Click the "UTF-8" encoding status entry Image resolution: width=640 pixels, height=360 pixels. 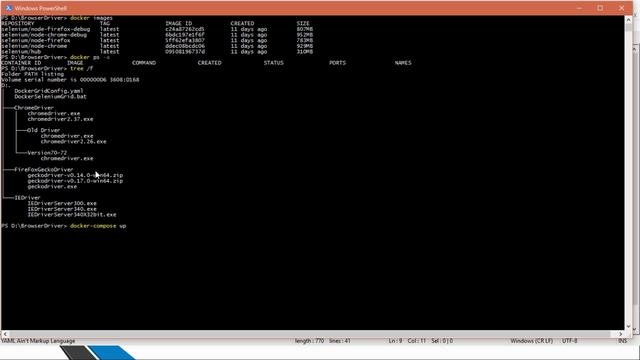570,341
